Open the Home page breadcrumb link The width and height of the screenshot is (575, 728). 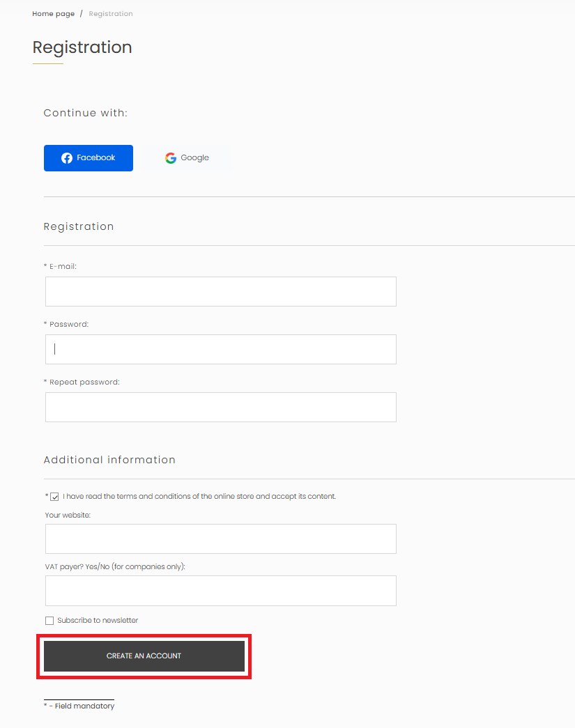click(x=53, y=13)
